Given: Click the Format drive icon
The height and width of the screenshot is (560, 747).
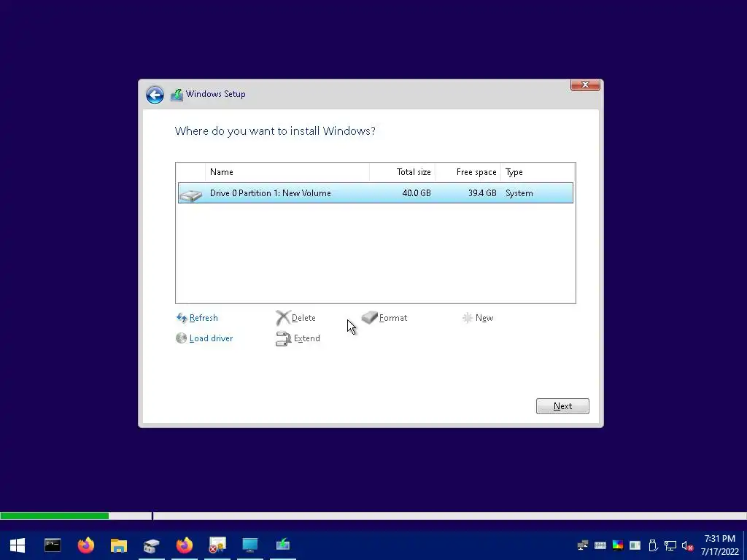Looking at the screenshot, I should click(369, 317).
